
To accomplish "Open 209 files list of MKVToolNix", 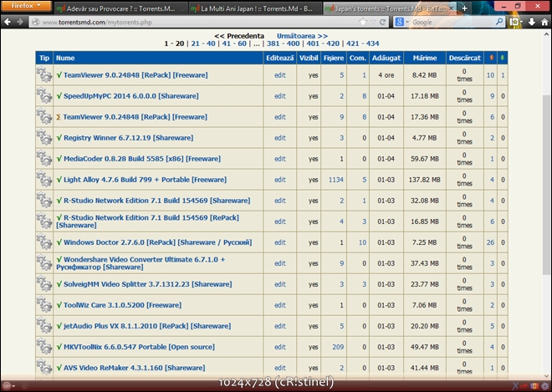I will coord(338,347).
